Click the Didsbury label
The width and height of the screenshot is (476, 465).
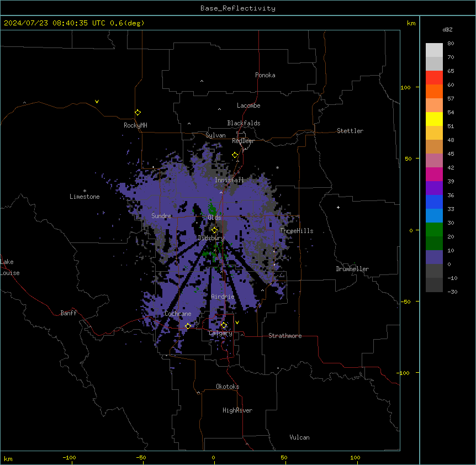coord(211,238)
